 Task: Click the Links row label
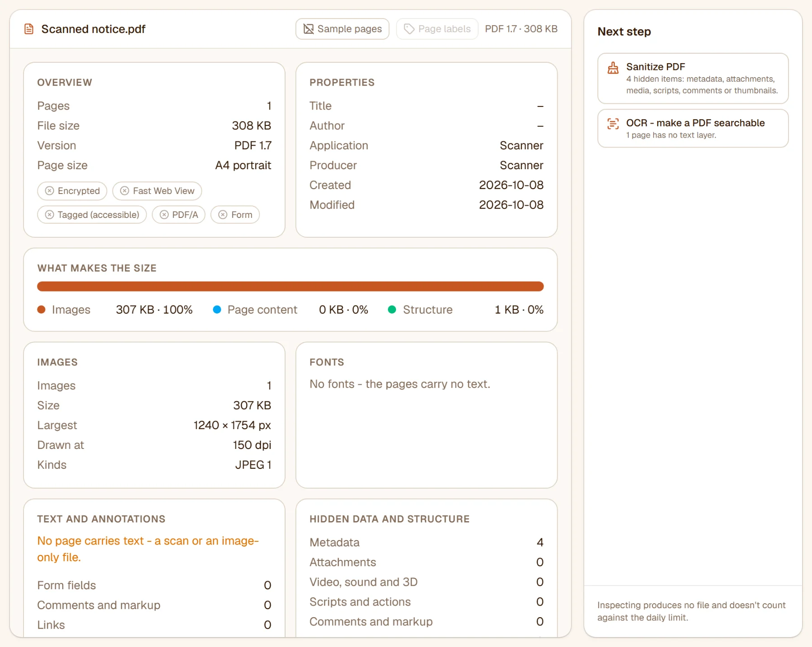[x=51, y=625]
